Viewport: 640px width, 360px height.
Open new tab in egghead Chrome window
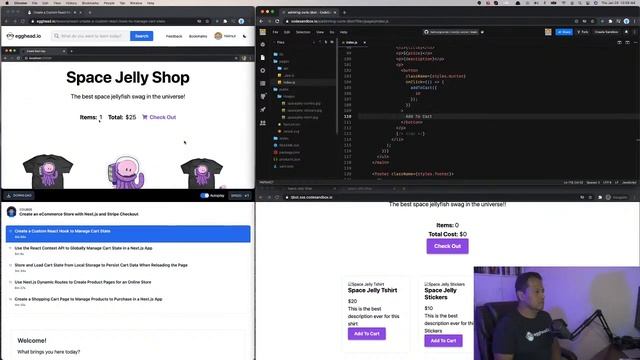click(90, 12)
